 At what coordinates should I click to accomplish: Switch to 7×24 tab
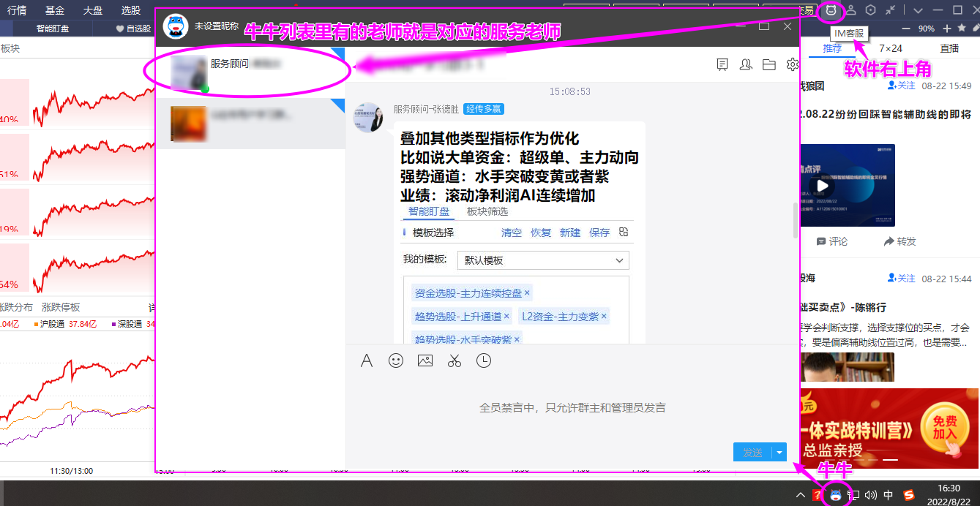point(891,48)
